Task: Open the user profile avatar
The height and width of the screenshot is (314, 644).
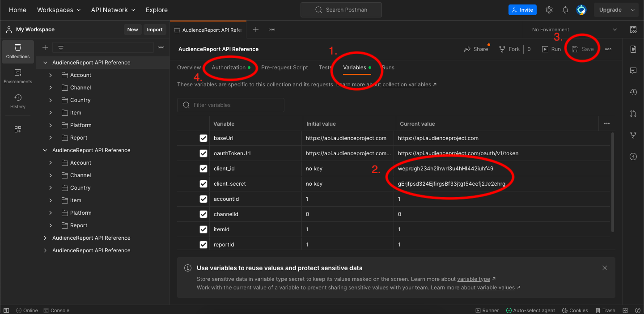Action: tap(581, 10)
